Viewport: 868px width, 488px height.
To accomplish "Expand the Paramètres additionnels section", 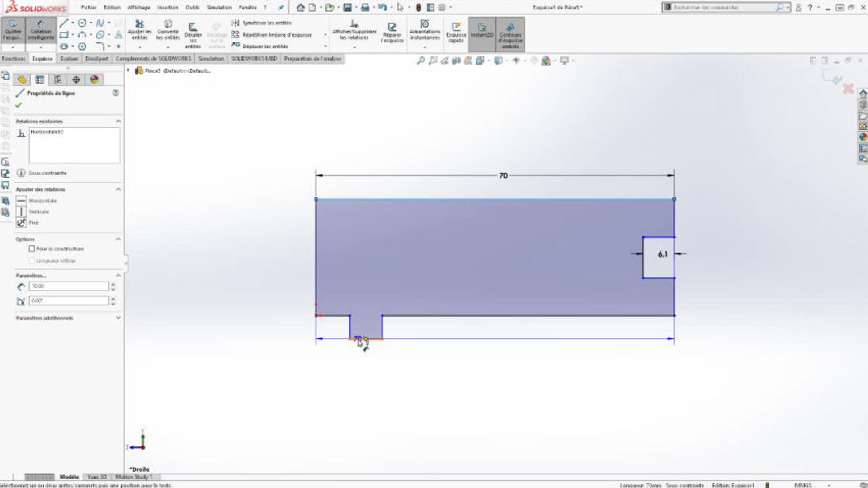I will [118, 318].
